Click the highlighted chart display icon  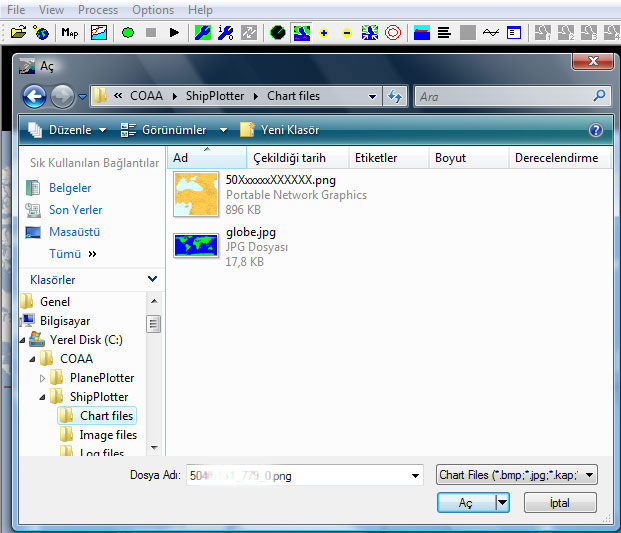[301, 32]
